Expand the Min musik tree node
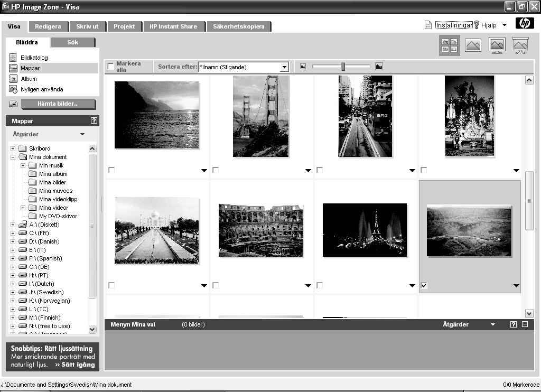 click(x=23, y=166)
